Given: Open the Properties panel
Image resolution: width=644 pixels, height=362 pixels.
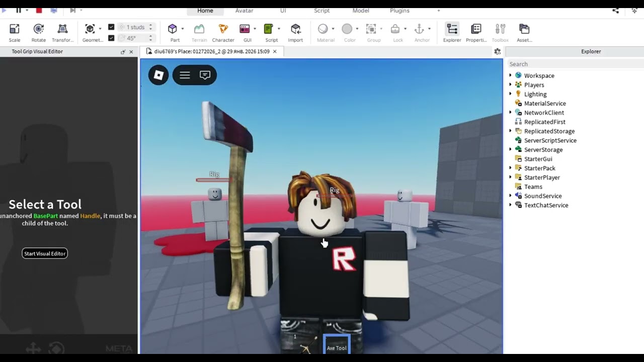Looking at the screenshot, I should click(476, 33).
